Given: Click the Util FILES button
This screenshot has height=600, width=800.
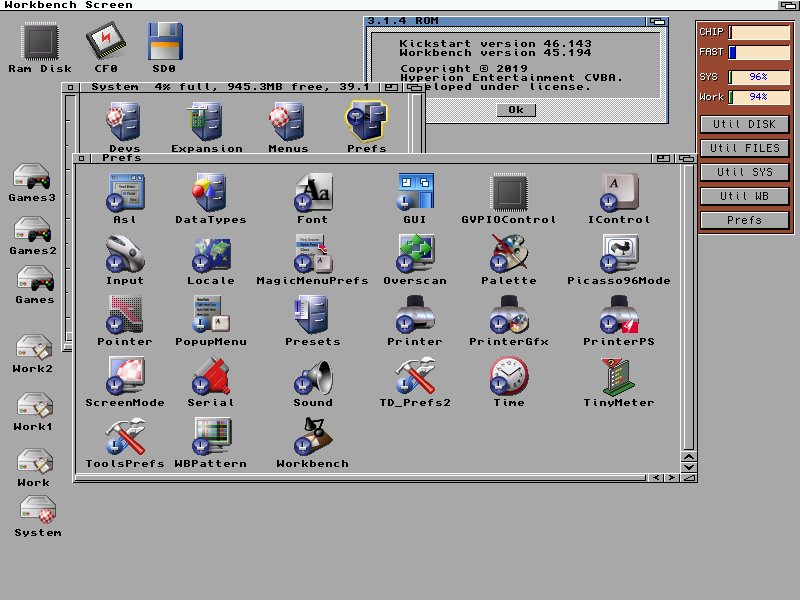Looking at the screenshot, I should pos(744,148).
